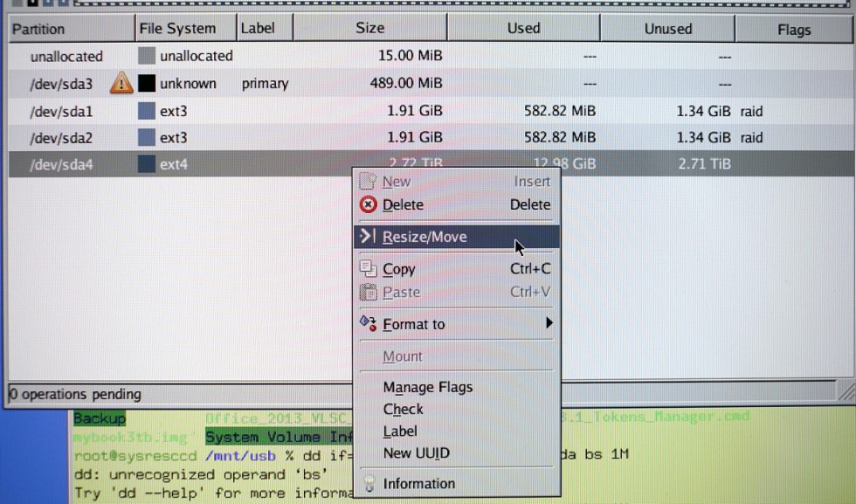Click the Resize/Move arrow icon

[369, 237]
